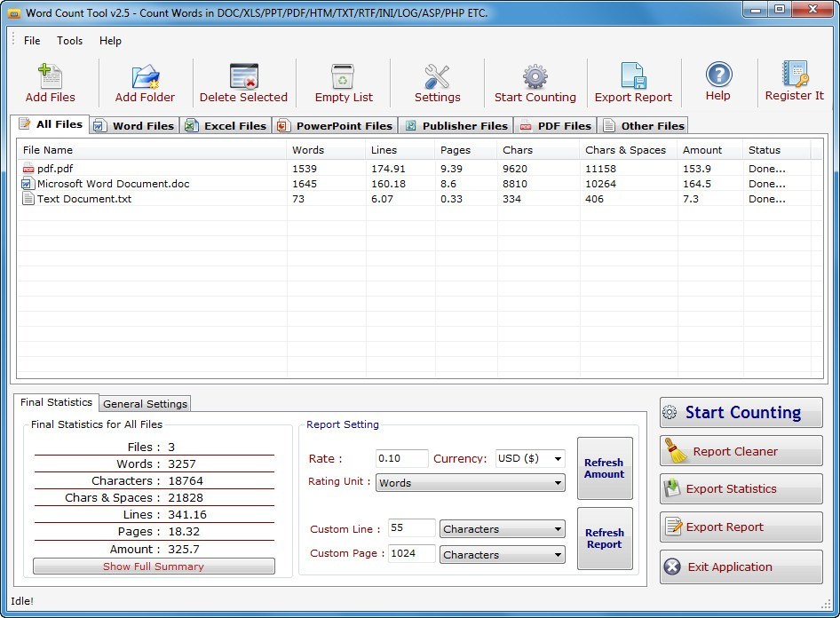Click the Export Report toolbar icon
The image size is (840, 618).
coord(633,75)
